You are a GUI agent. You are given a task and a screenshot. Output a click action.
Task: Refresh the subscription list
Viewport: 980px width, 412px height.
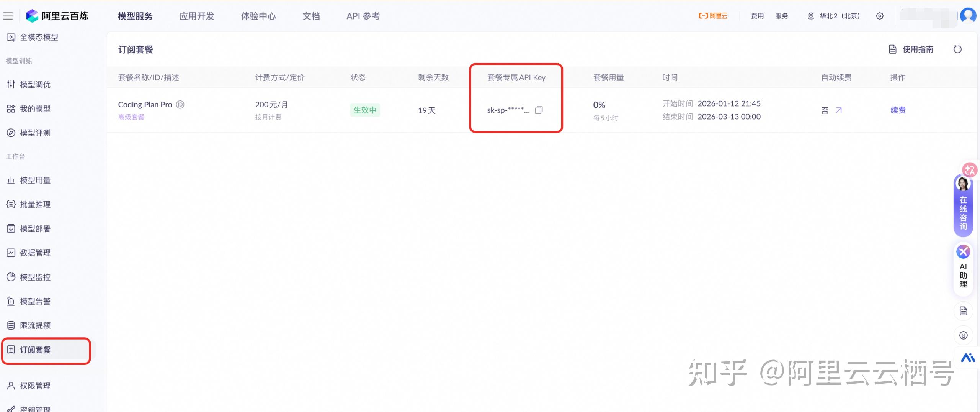(957, 49)
